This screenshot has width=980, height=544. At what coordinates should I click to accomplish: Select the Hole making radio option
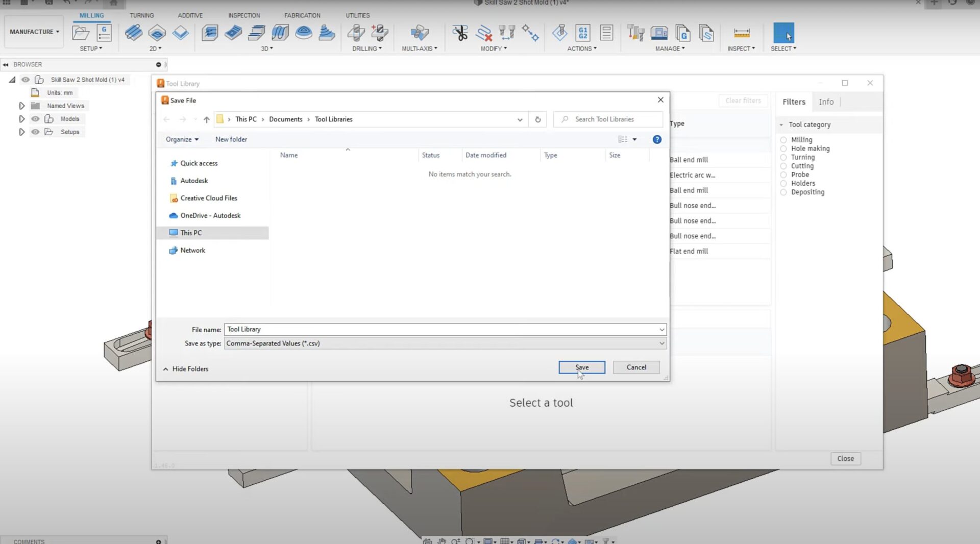click(783, 149)
